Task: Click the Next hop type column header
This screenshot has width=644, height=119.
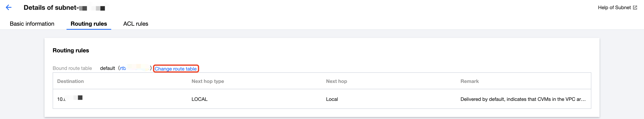Action: tap(208, 81)
